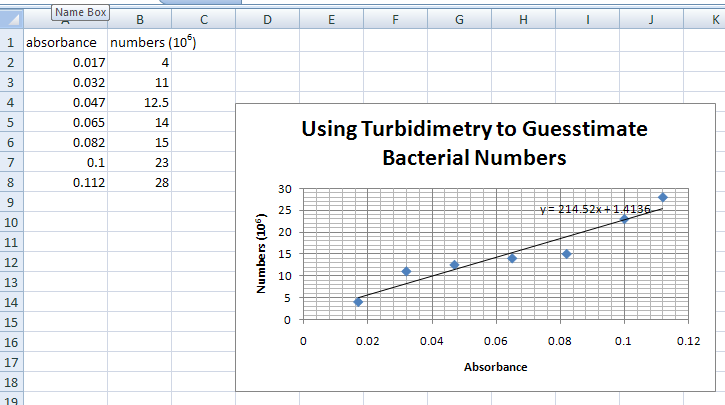
Task: Select cell B8 containing 28
Action: coord(138,183)
